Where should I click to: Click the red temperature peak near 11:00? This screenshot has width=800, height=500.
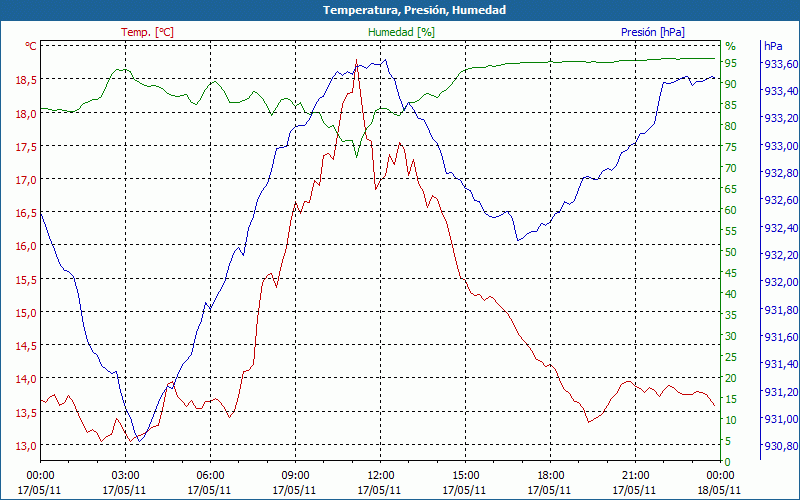click(356, 60)
